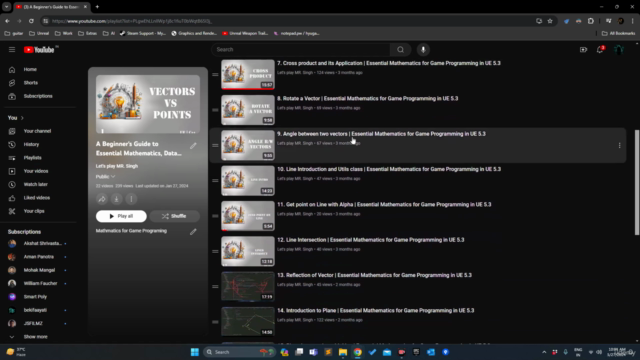Click the YouTube search field

pyautogui.click(x=301, y=49)
